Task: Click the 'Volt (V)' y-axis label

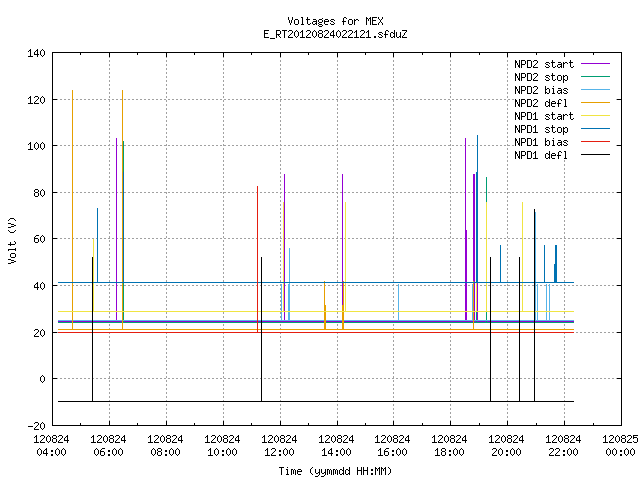Action: 12,240
